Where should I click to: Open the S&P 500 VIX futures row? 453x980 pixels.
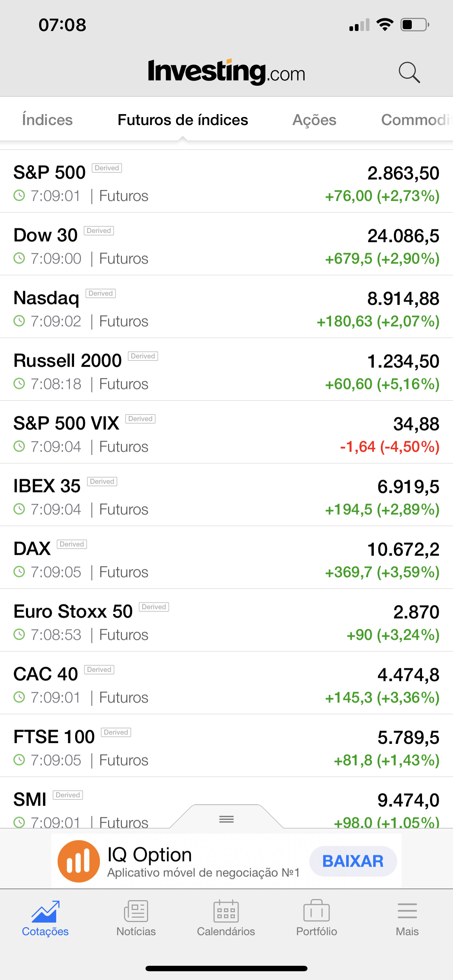click(x=226, y=432)
